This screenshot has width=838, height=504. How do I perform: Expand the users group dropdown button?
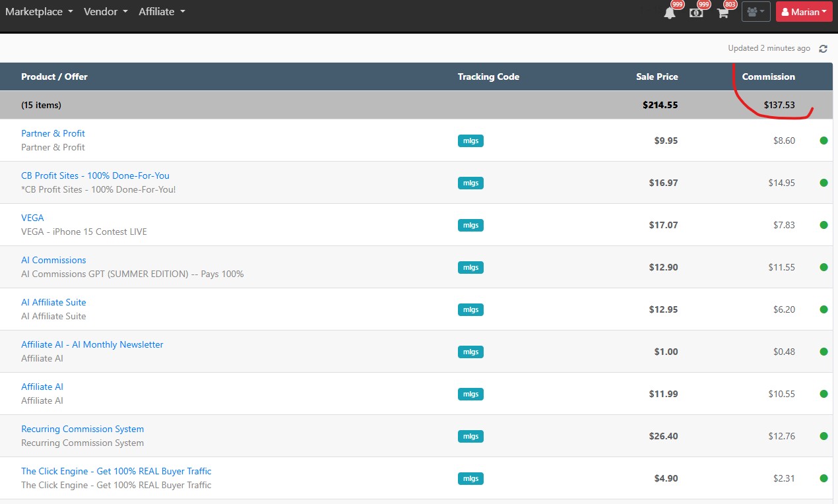pyautogui.click(x=756, y=12)
